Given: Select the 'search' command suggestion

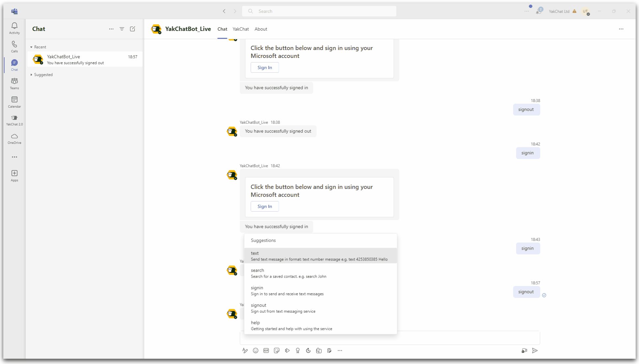Looking at the screenshot, I should (320, 273).
